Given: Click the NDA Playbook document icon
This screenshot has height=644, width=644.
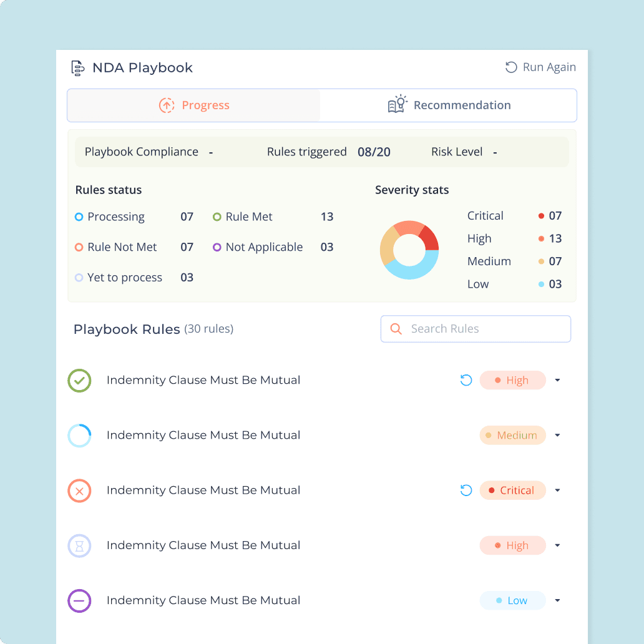Looking at the screenshot, I should [x=77, y=68].
